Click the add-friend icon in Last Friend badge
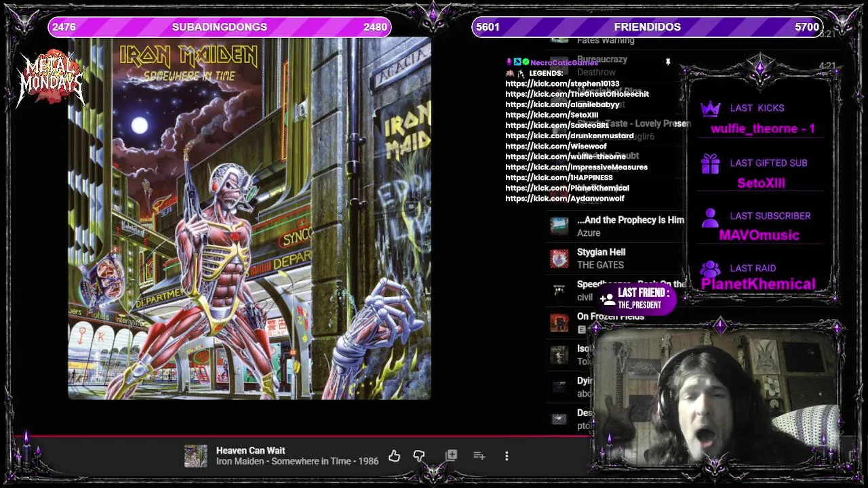This screenshot has width=868, height=488. [608, 299]
